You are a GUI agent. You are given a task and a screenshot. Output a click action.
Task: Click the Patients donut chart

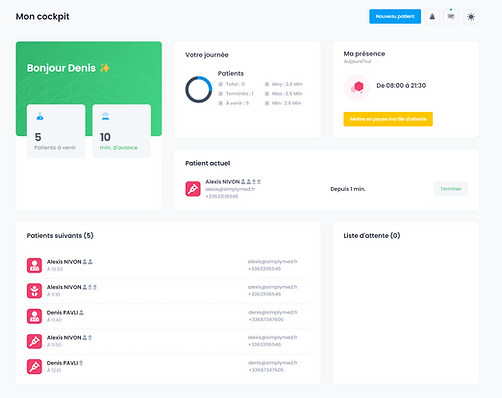pos(199,89)
